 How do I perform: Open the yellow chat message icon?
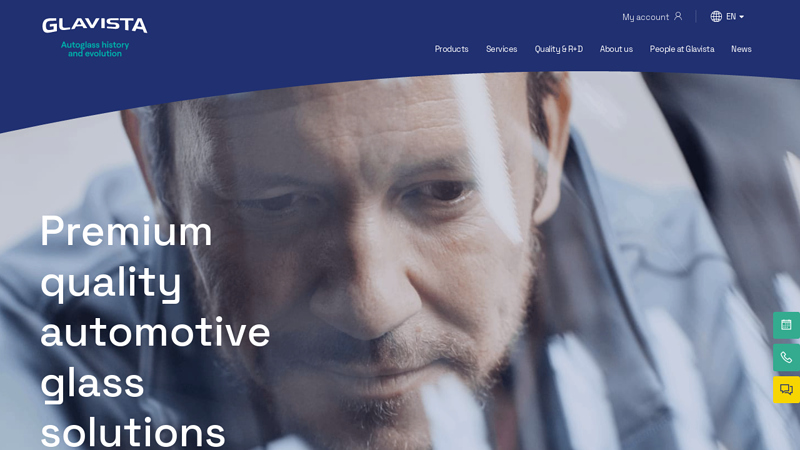click(786, 390)
